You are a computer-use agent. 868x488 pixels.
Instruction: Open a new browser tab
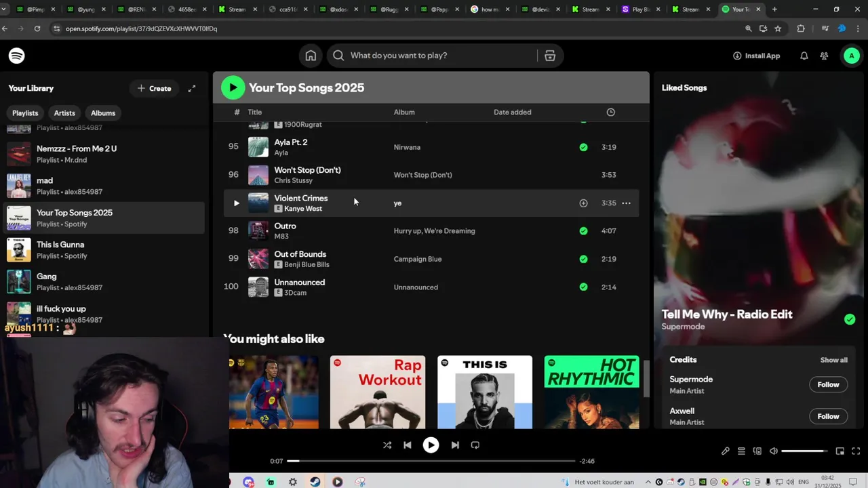pos(774,9)
